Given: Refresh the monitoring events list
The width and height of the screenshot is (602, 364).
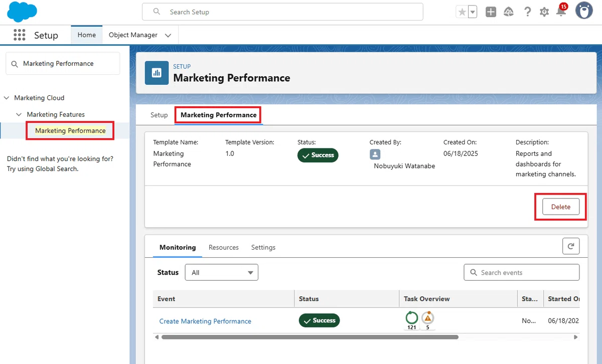Looking at the screenshot, I should coord(571,246).
